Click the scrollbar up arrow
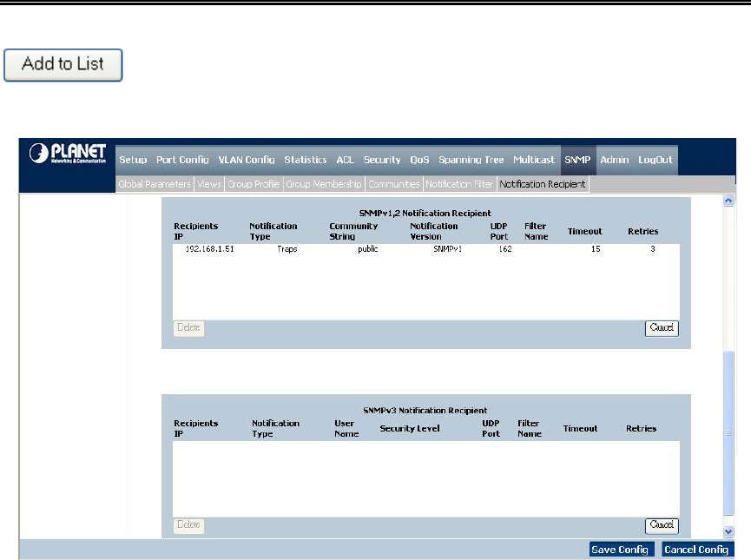Screen dimensions: 751x560 coord(728,201)
